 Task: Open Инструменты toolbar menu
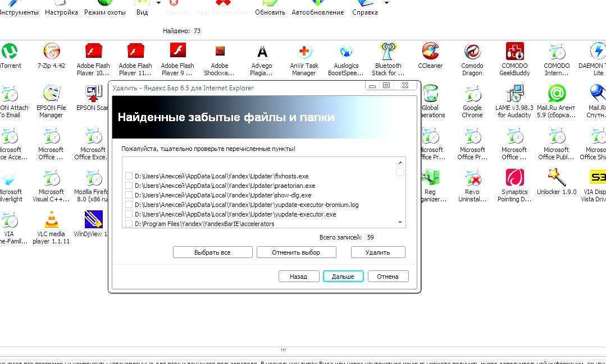pyautogui.click(x=19, y=8)
